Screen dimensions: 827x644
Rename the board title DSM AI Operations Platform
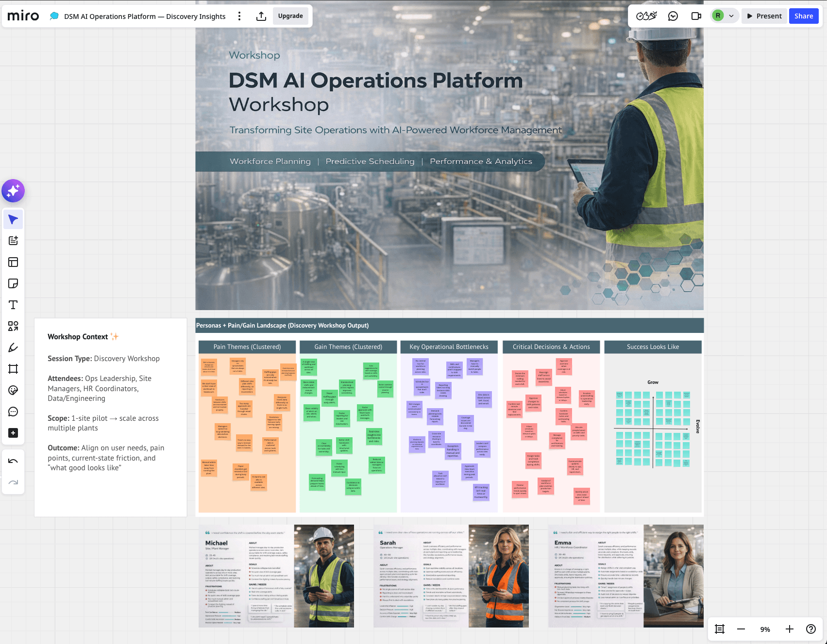(145, 17)
